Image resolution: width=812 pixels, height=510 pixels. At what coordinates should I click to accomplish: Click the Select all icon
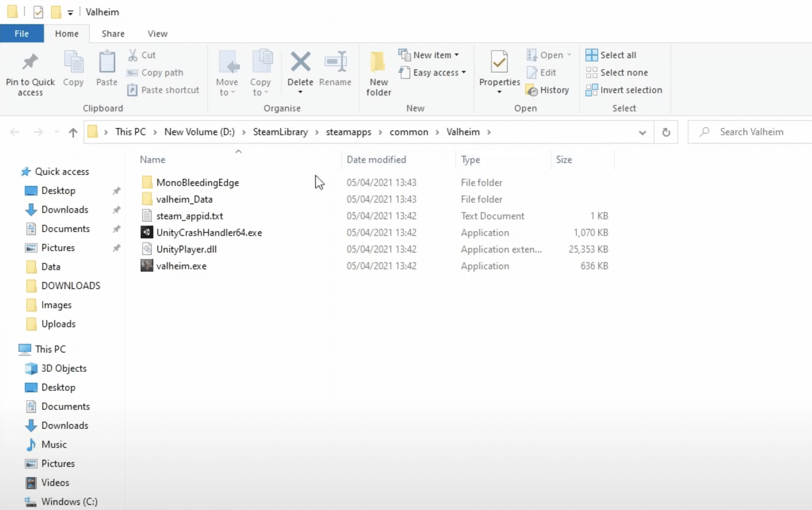tap(592, 55)
